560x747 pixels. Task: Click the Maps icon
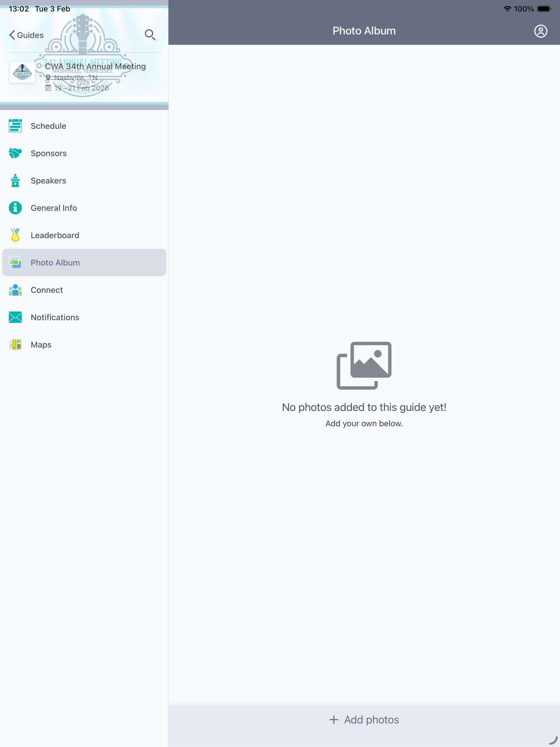15,345
